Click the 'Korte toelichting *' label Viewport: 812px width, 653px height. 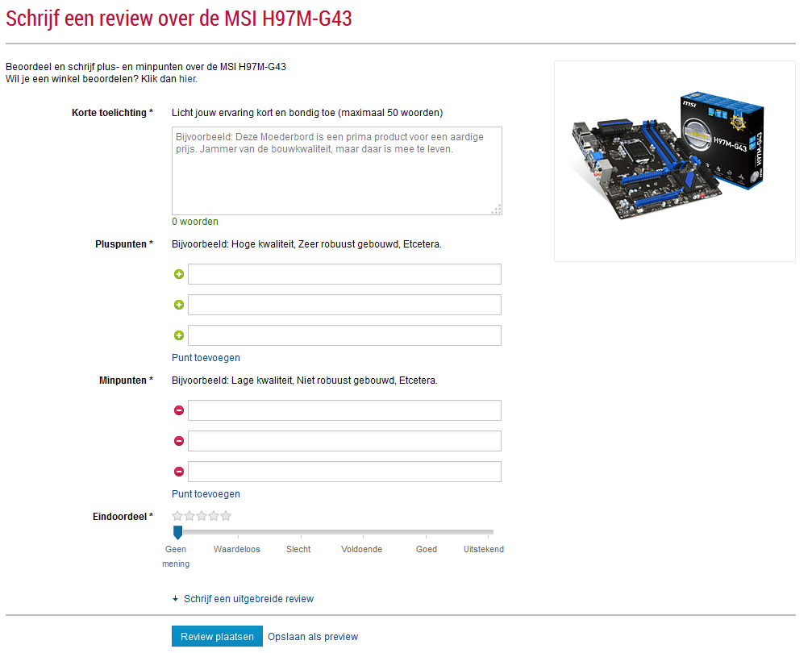click(x=112, y=113)
